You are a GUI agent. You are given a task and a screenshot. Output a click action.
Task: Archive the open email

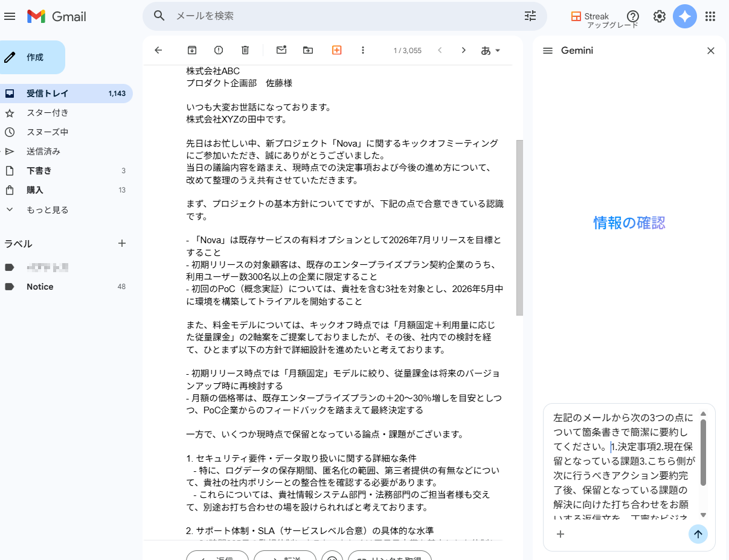coord(192,50)
